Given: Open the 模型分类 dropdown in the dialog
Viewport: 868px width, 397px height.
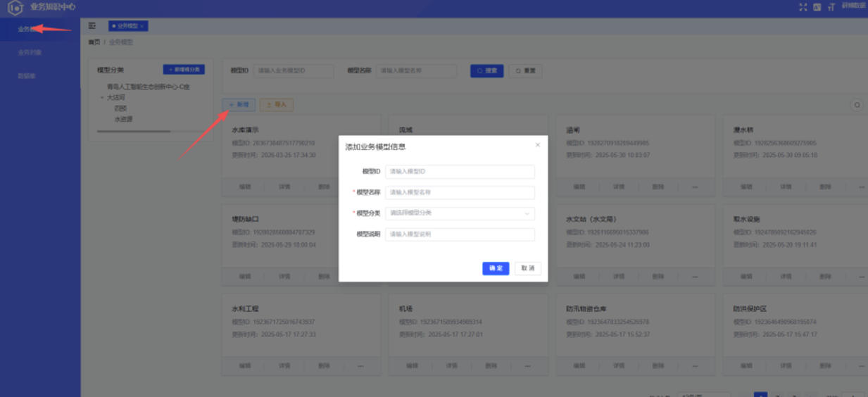Looking at the screenshot, I should point(460,213).
